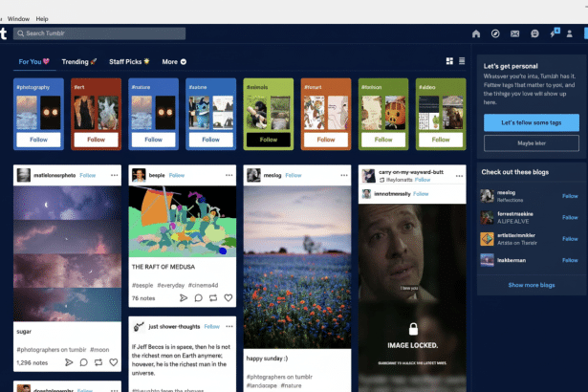This screenshot has width=588, height=392.
Task: Open the #moon tag on sugar post
Action: [99, 350]
